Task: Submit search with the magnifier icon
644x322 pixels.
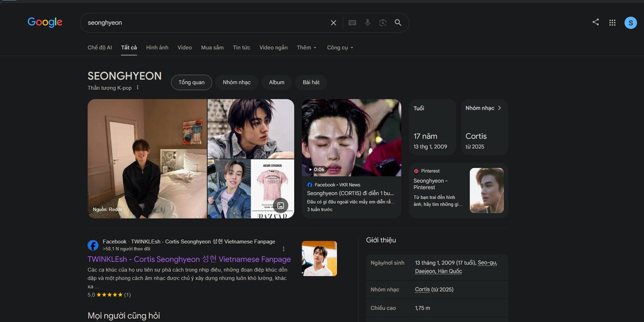Action: click(x=398, y=23)
